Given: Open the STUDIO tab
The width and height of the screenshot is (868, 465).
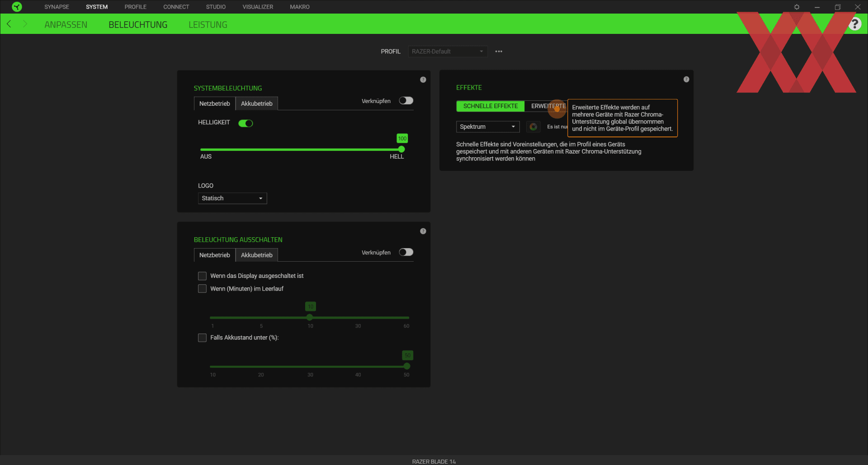Looking at the screenshot, I should [216, 7].
